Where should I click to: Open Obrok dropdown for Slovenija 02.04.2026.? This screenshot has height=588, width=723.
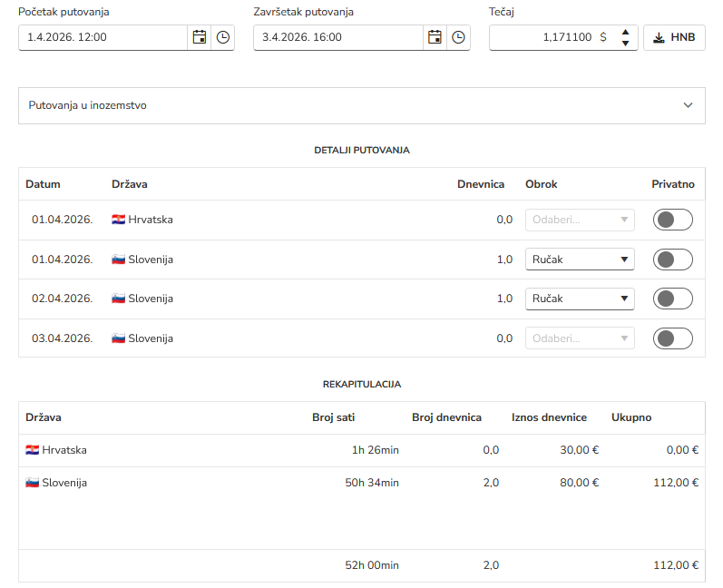580,299
